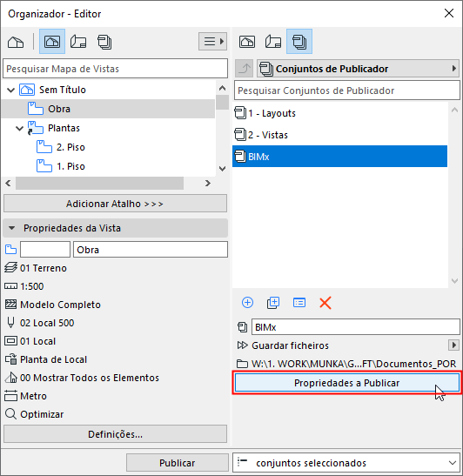Image resolution: width=463 pixels, height=476 pixels.
Task: Click the go up one level arrow button
Action: click(x=245, y=68)
